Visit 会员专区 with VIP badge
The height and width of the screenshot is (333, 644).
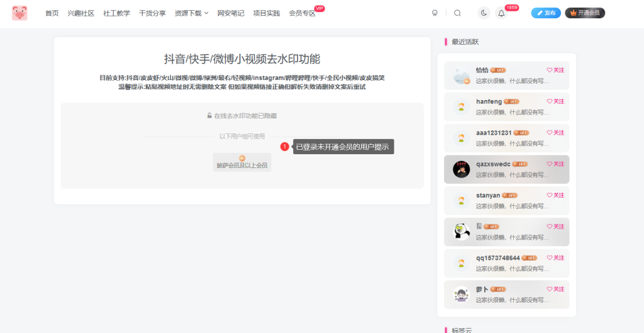303,13
